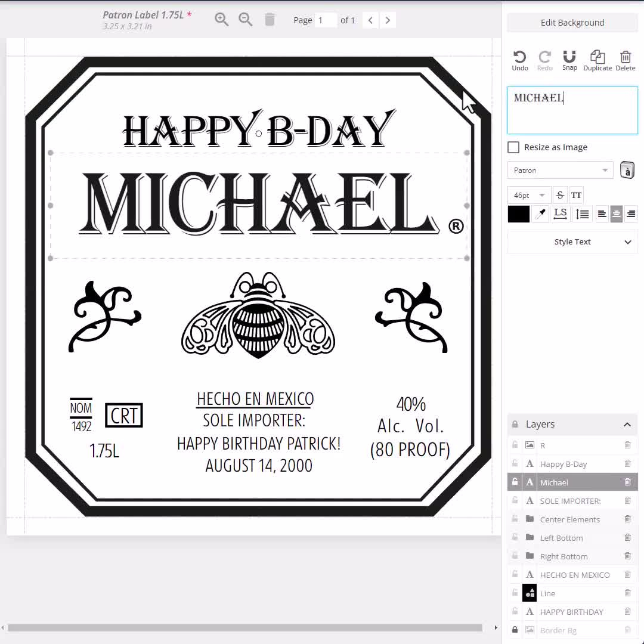Select the SOLE IMPORTER: layer
This screenshot has width=644, height=644.
coord(572,501)
